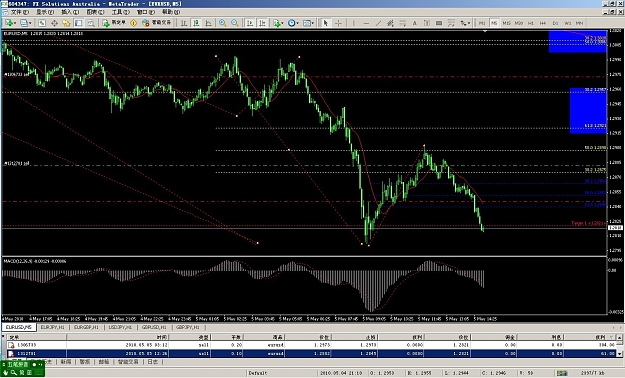
Task: Click the New Order (新定单) button
Action: pos(114,23)
